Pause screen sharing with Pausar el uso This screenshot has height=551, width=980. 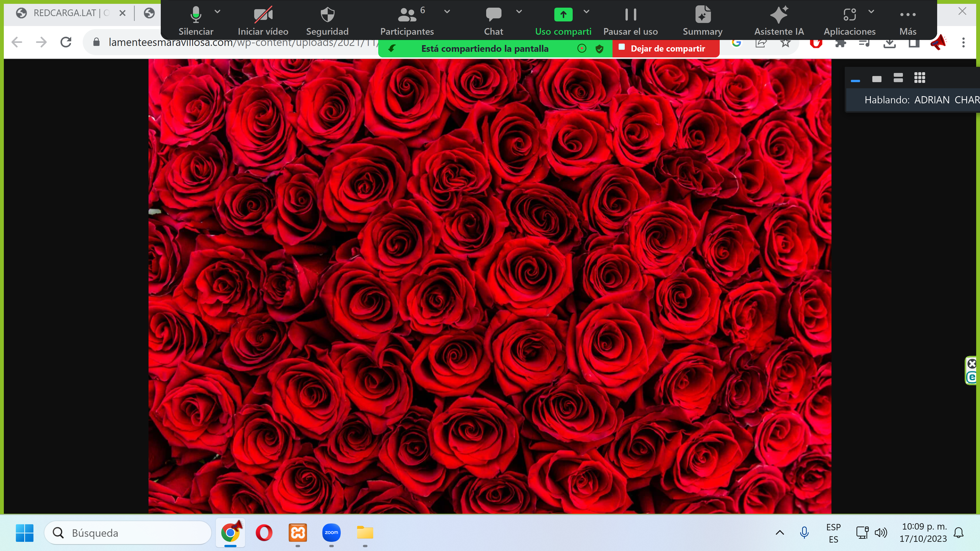630,15
